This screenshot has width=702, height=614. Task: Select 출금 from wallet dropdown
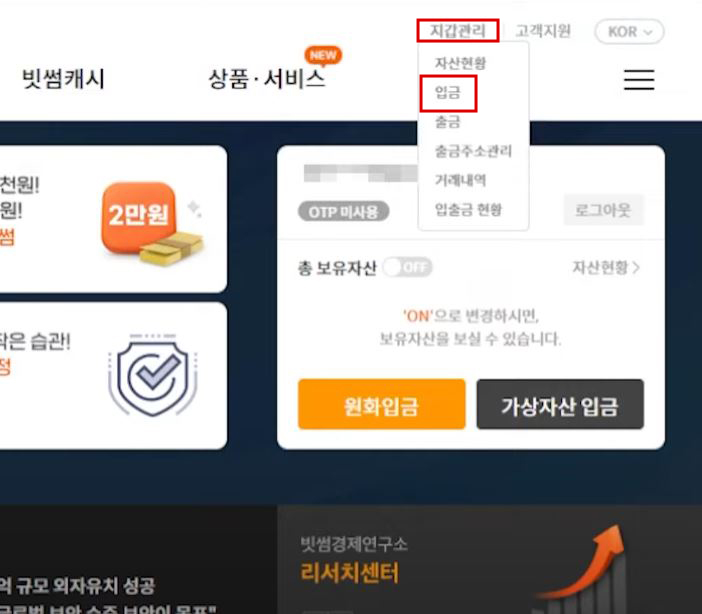(448, 122)
